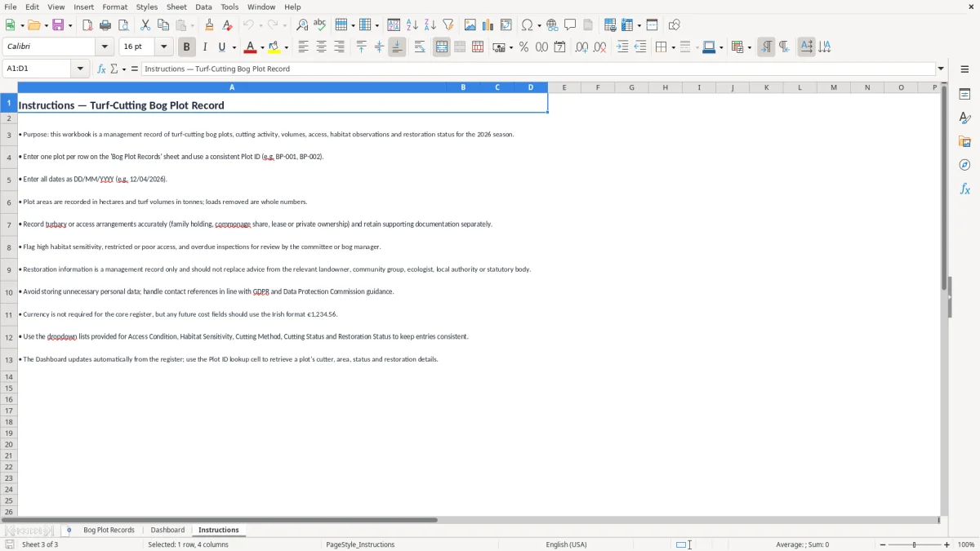This screenshot has width=980, height=551.
Task: Open sidebar Properties panel
Action: click(x=964, y=95)
